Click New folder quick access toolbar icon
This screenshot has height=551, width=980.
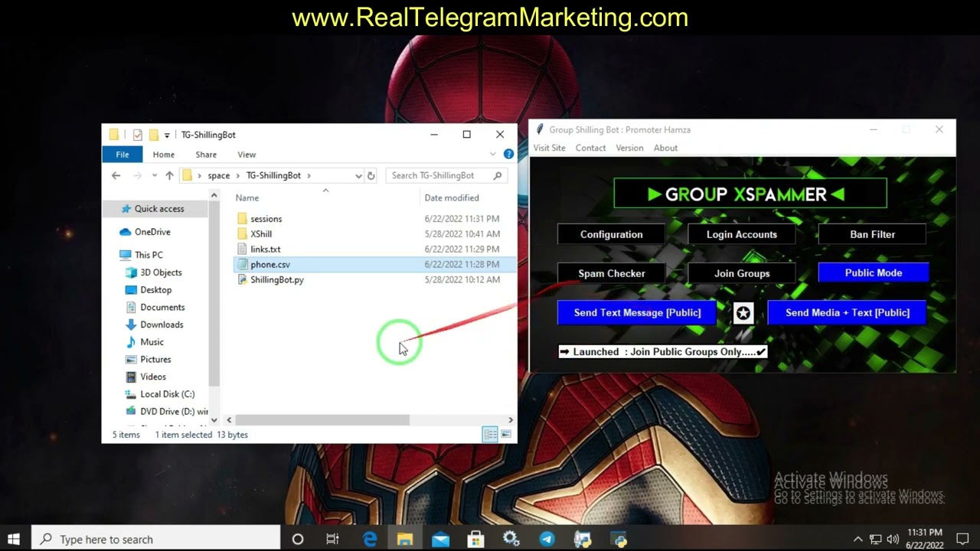(x=154, y=135)
